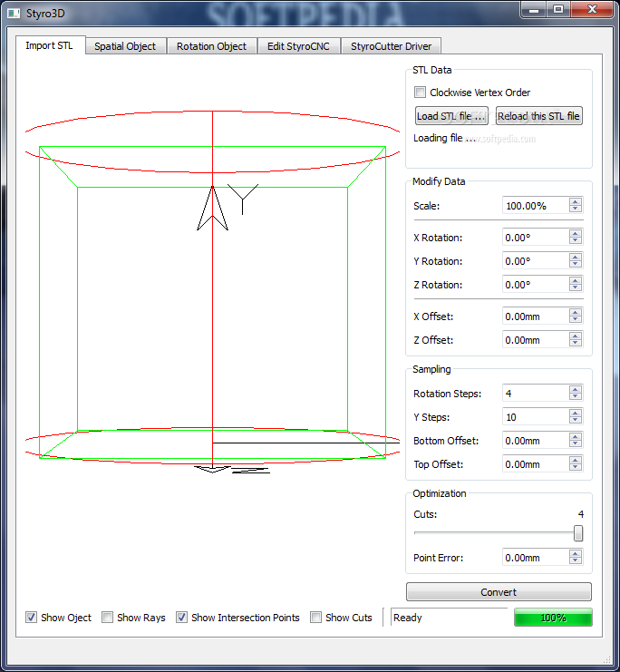Open the Rotation Object tab
The height and width of the screenshot is (672, 620).
212,46
